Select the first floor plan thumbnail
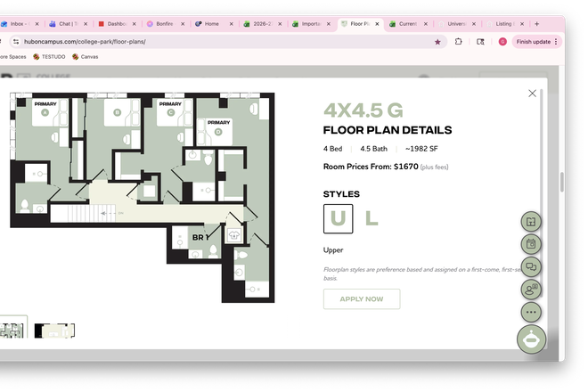The height and width of the screenshot is (392, 588). (12, 327)
